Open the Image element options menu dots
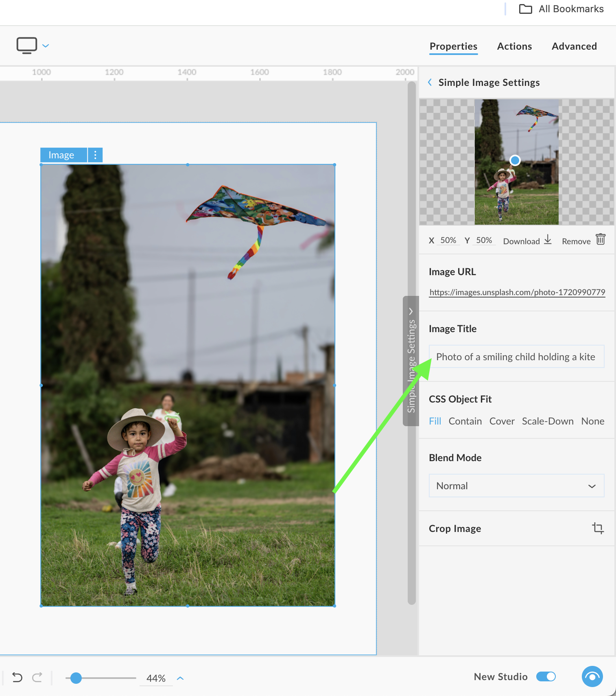The image size is (616, 696). pos(95,155)
